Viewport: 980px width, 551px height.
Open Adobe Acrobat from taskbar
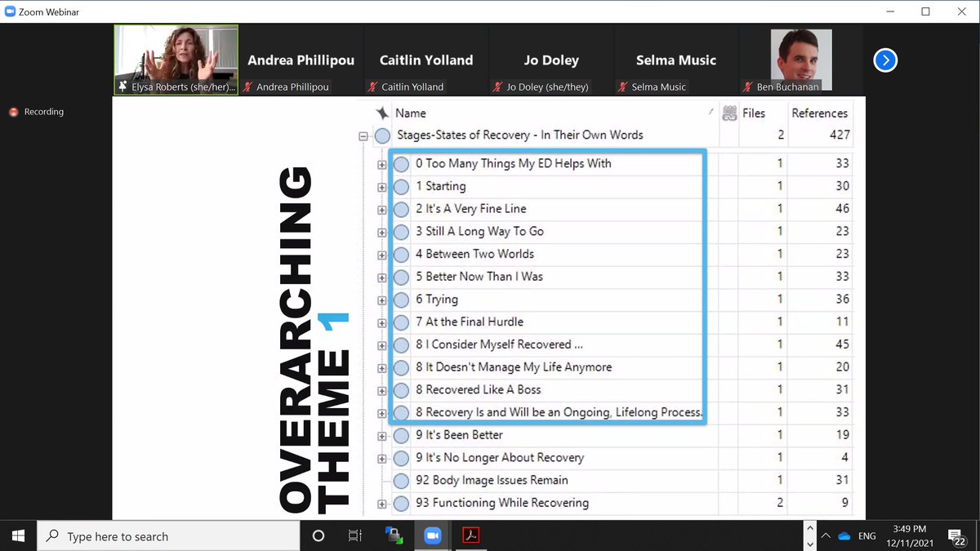click(x=471, y=536)
